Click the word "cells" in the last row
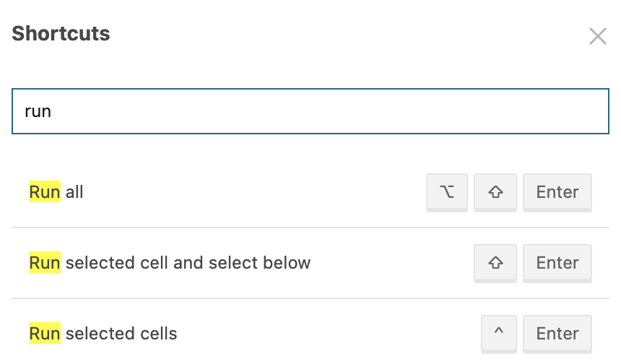The height and width of the screenshot is (364, 621). click(x=157, y=334)
